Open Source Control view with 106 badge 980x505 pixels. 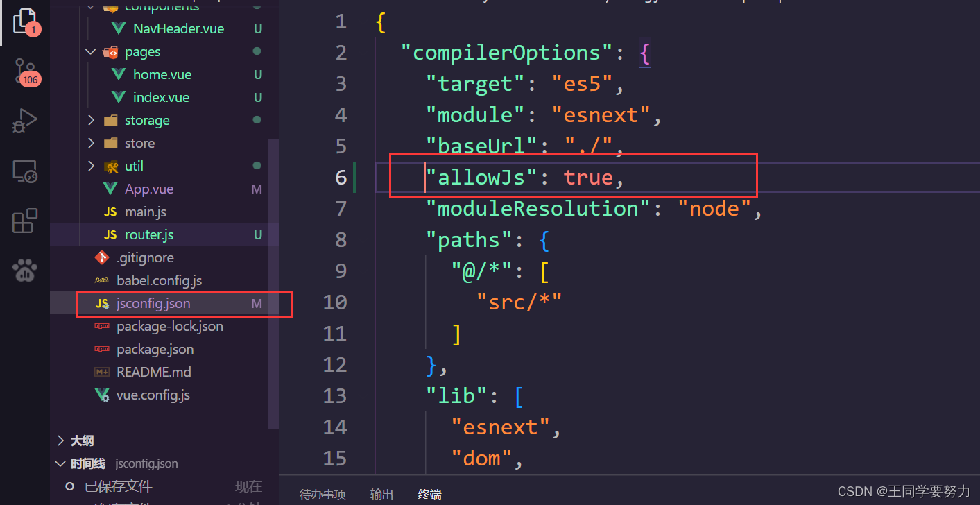coord(26,71)
